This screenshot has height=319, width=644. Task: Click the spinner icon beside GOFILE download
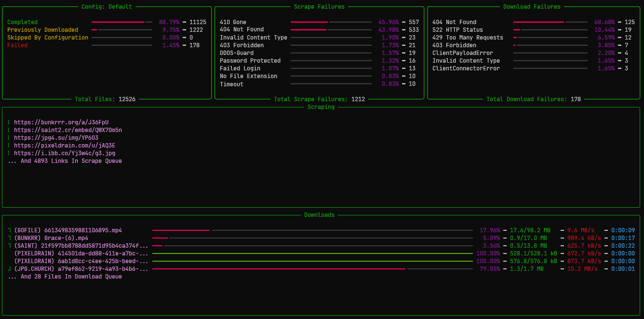pyautogui.click(x=8, y=230)
